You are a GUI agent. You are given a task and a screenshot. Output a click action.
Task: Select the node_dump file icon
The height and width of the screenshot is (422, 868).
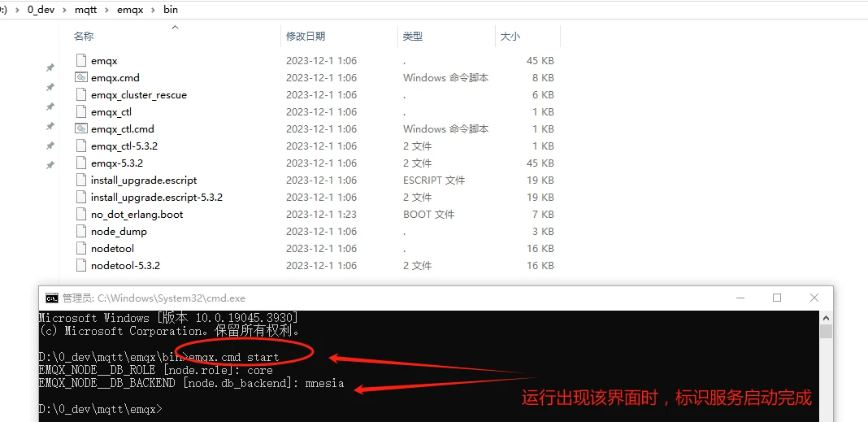[80, 232]
